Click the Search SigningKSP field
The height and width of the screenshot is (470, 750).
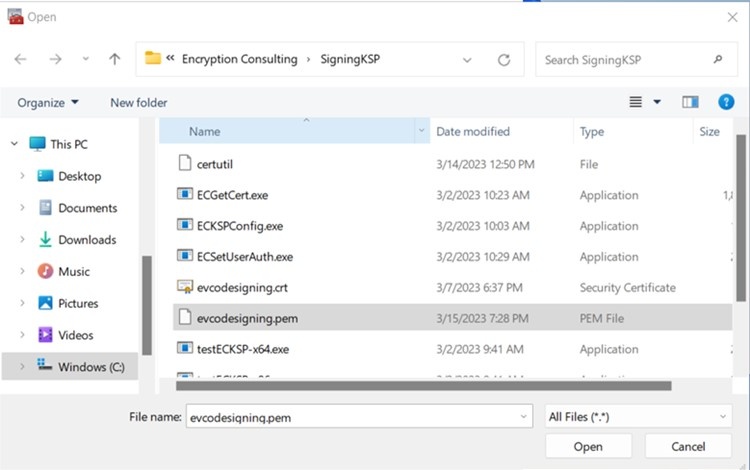point(636,59)
